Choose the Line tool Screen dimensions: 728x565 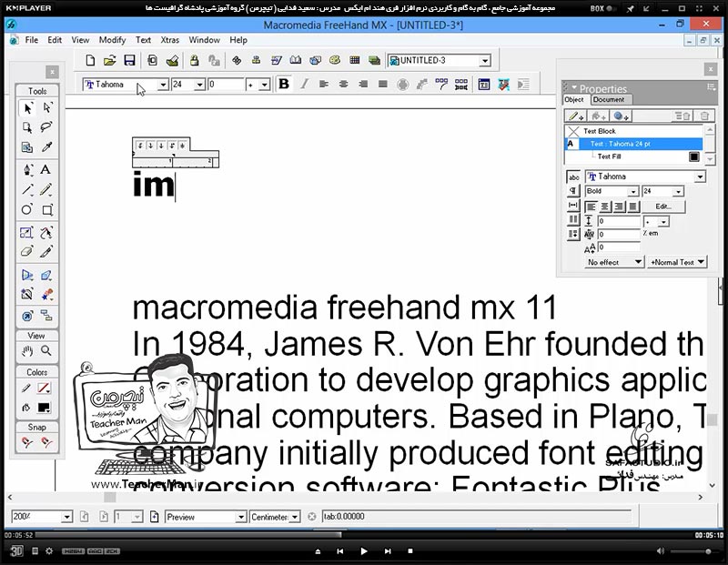(27, 189)
